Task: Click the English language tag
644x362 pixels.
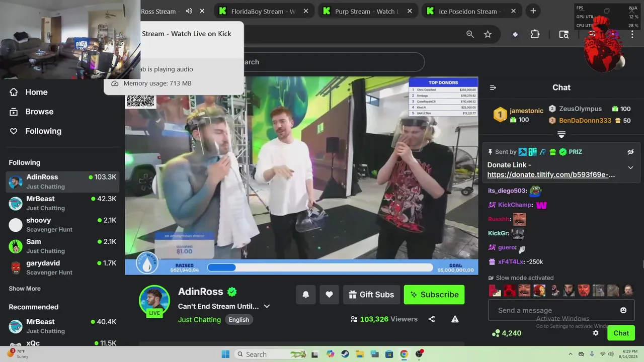Action: pos(239,320)
